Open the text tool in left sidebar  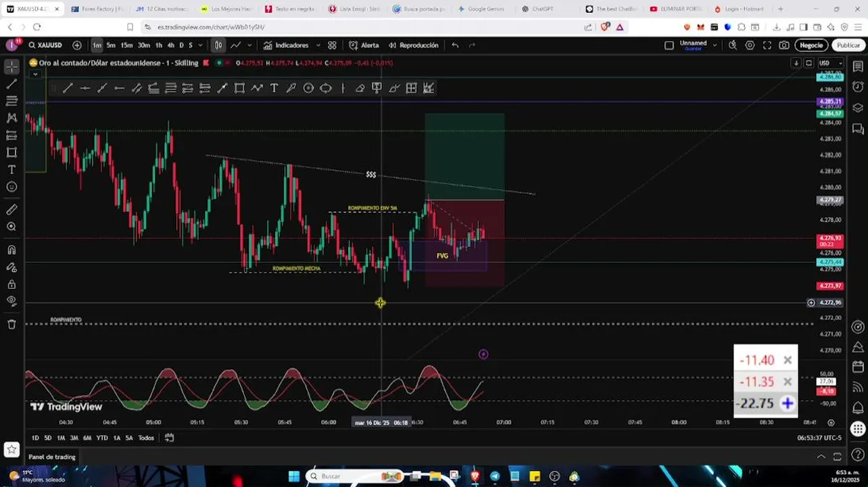(x=11, y=170)
